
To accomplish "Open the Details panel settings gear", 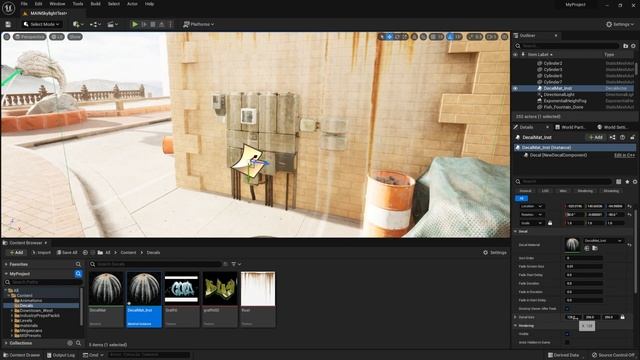I will pyautogui.click(x=635, y=182).
